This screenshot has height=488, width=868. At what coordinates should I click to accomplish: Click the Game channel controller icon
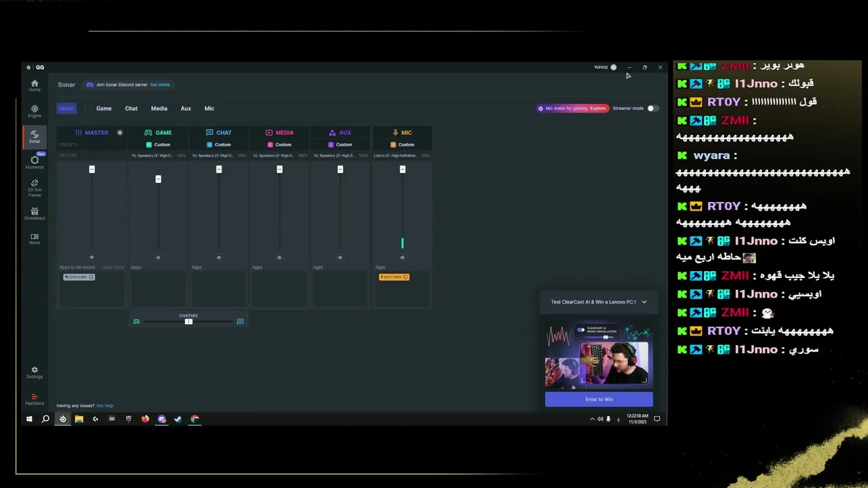pyautogui.click(x=148, y=133)
